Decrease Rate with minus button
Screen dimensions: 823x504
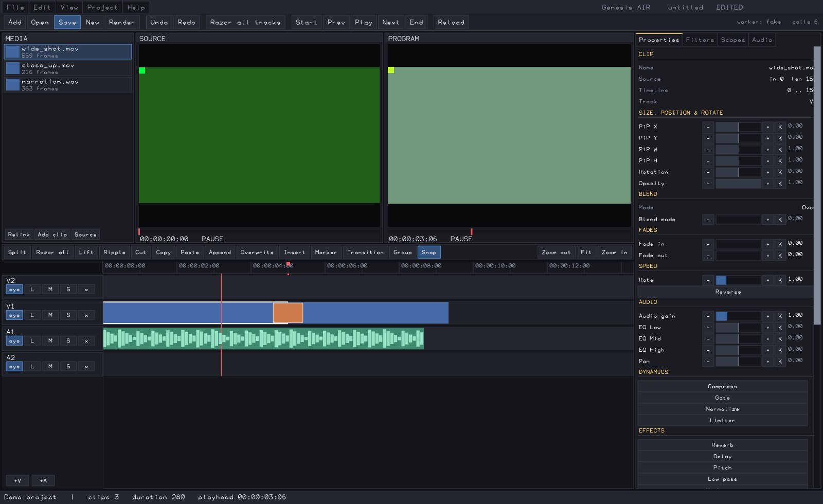[708, 280]
